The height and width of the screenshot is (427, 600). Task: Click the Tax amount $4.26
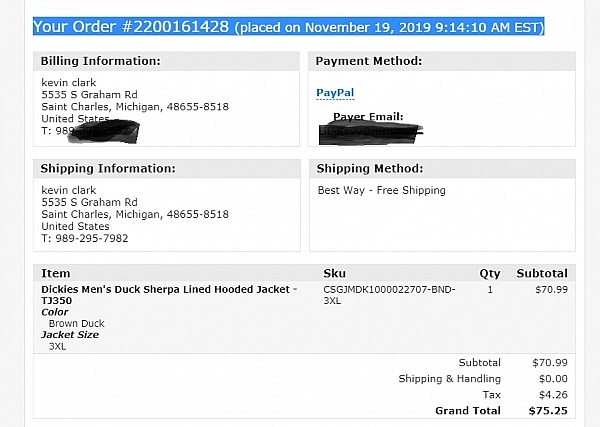[553, 394]
